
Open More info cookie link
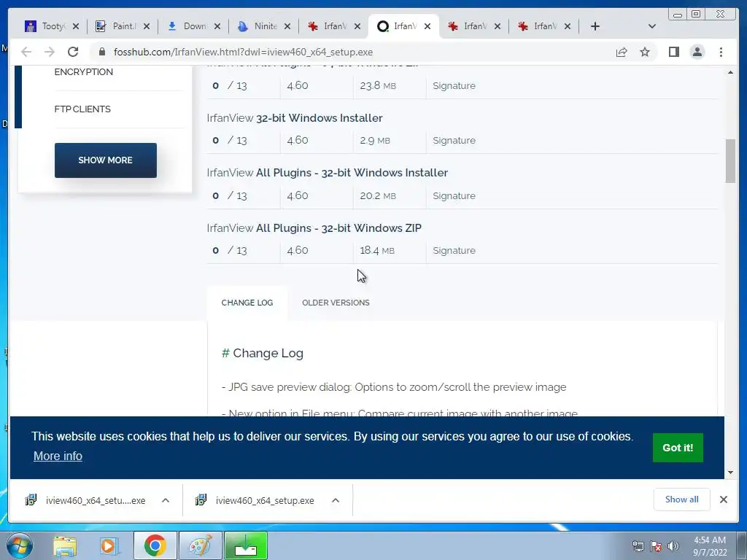pyautogui.click(x=58, y=456)
